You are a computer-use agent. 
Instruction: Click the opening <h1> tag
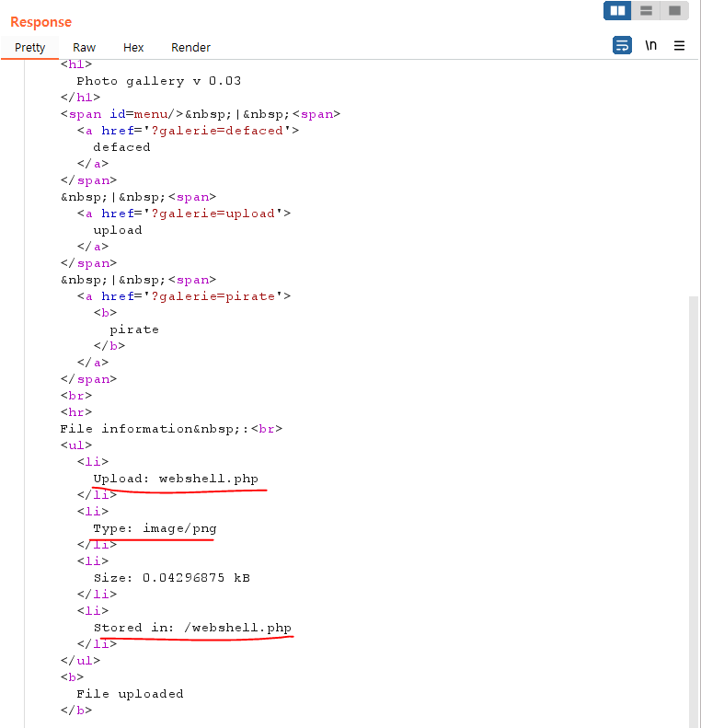point(76,64)
